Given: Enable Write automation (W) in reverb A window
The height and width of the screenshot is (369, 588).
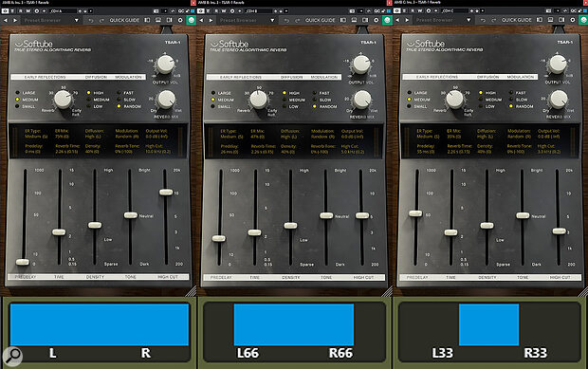Looking at the screenshot, I should 28,10.
